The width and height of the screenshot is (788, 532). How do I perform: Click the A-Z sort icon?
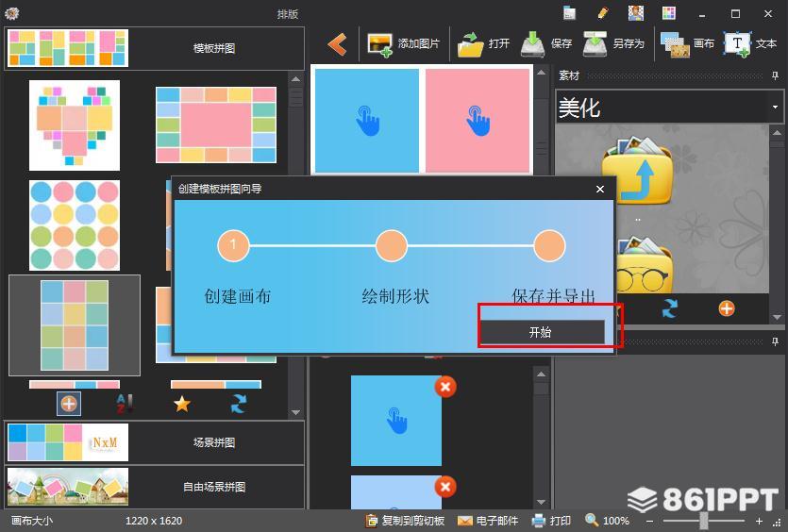click(x=125, y=404)
